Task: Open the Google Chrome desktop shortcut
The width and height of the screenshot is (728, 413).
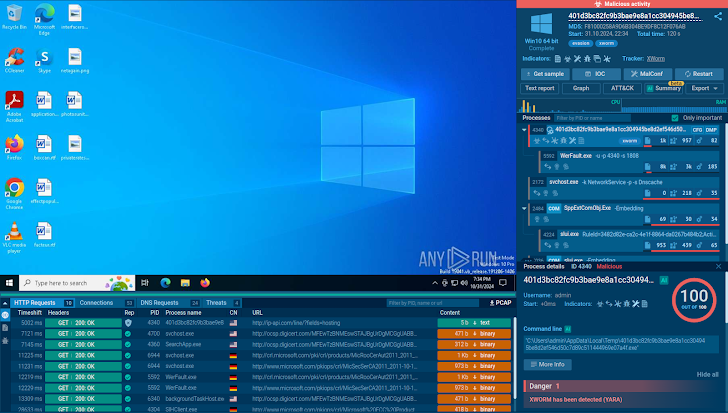Action: click(x=14, y=188)
